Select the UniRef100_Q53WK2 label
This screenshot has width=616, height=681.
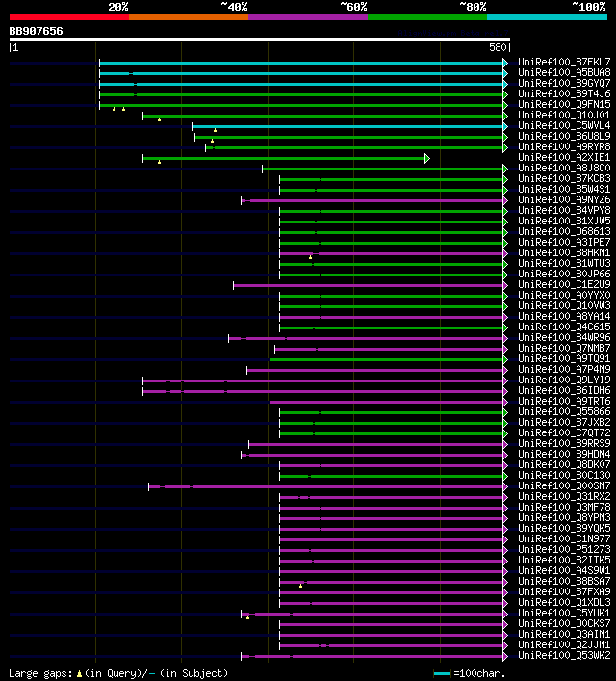click(x=564, y=655)
